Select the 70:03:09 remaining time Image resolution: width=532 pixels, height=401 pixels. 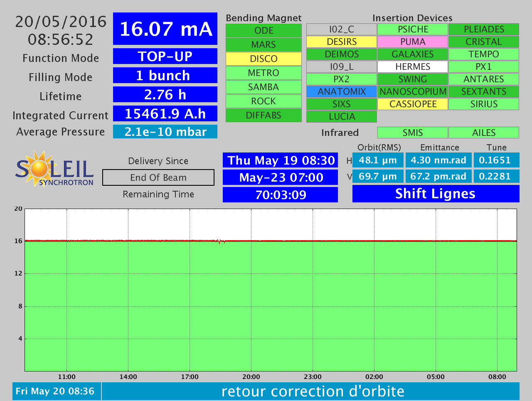tap(281, 194)
